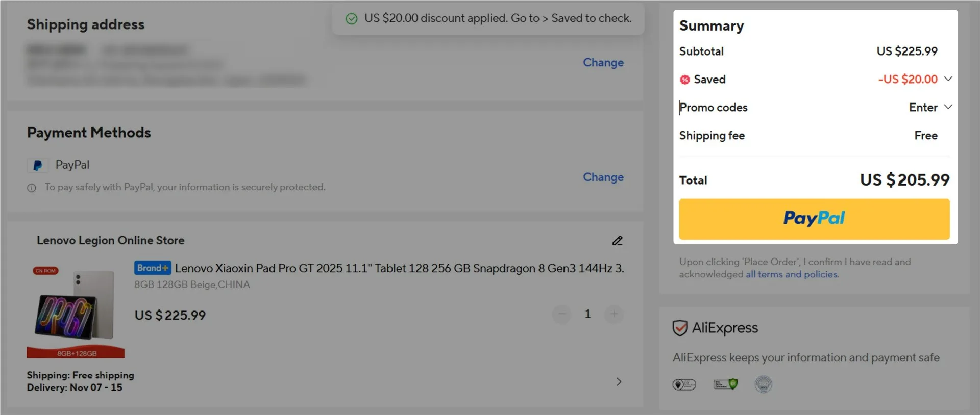Viewport: 980px width, 415px height.
Task: Decrease tablet quantity with minus button
Action: tap(561, 314)
